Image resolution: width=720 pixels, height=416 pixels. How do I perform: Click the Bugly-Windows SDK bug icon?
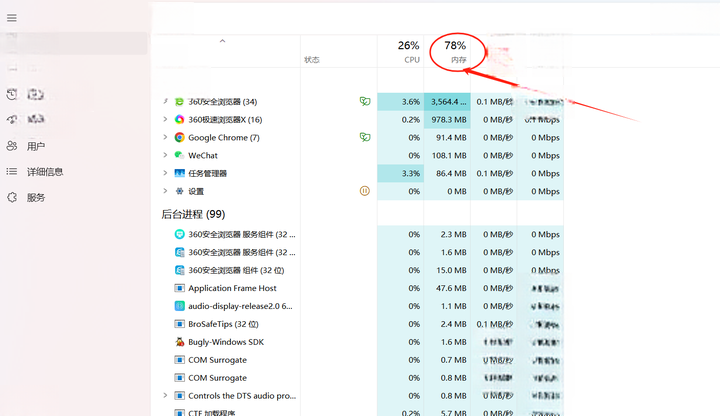coord(180,342)
